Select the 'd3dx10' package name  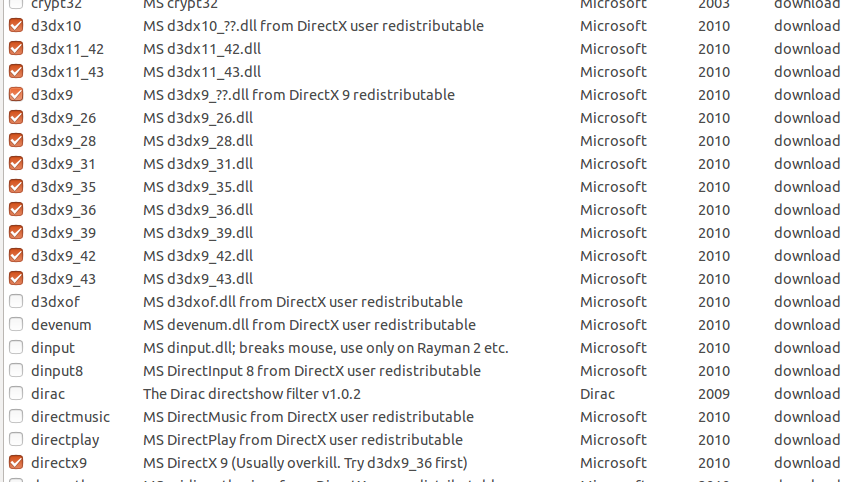56,26
